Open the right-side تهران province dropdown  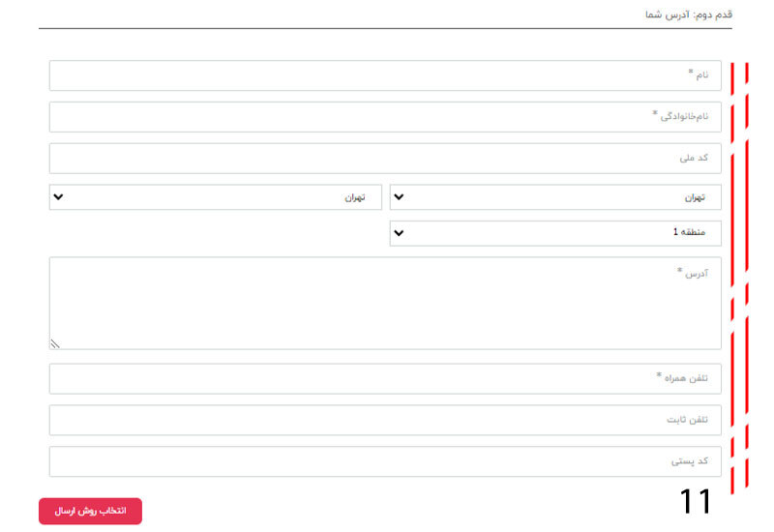[555, 197]
